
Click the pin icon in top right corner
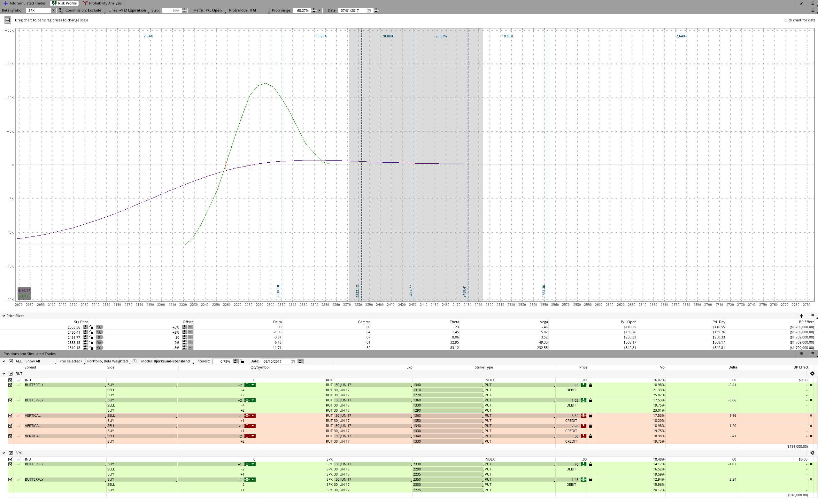(x=801, y=3)
